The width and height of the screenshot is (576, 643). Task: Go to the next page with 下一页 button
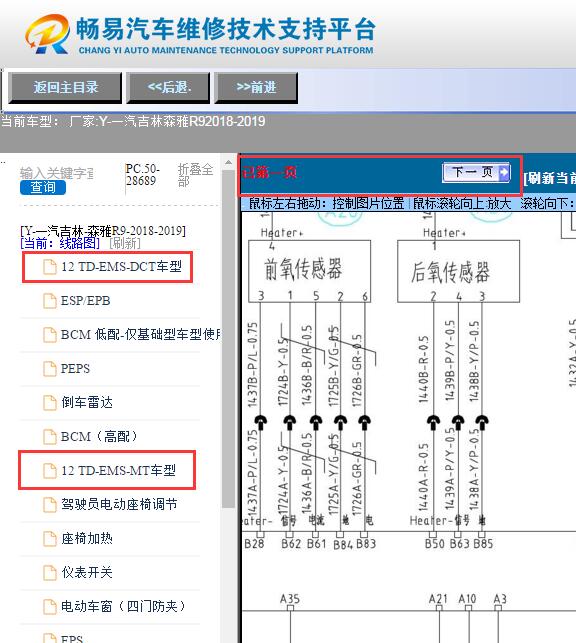point(476,172)
